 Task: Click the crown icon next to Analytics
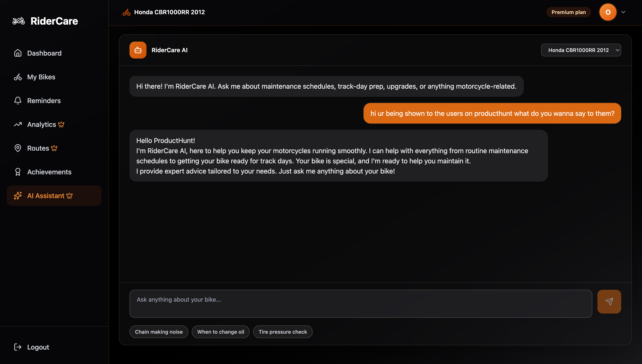point(61,124)
